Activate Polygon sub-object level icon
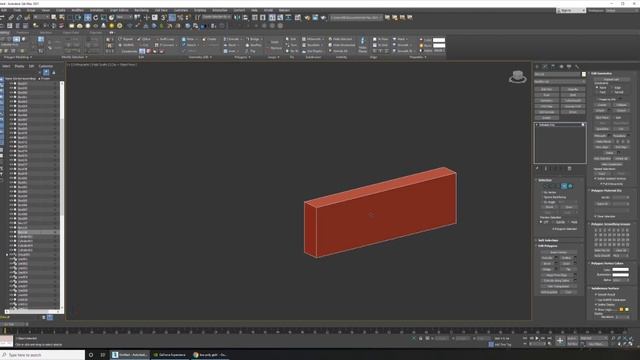The image size is (640, 360). point(564,186)
